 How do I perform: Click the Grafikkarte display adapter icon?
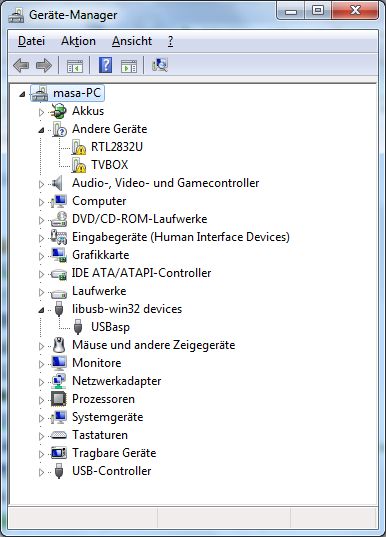coord(59,255)
